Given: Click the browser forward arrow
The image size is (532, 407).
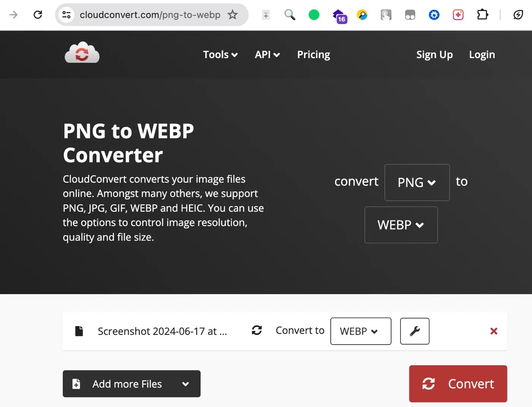Looking at the screenshot, I should [x=14, y=15].
